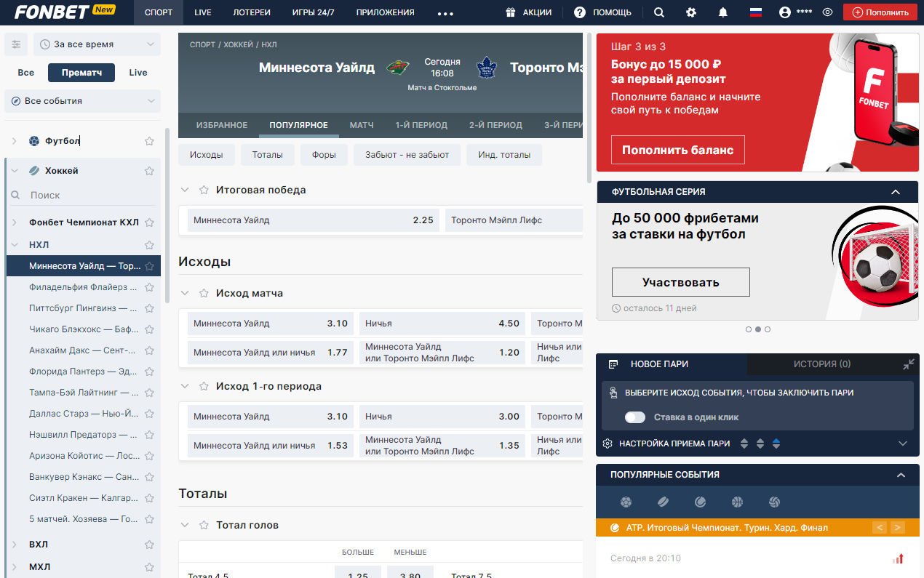Collapse the Футбольная серия promo panel
Image resolution: width=924 pixels, height=578 pixels.
[895, 192]
